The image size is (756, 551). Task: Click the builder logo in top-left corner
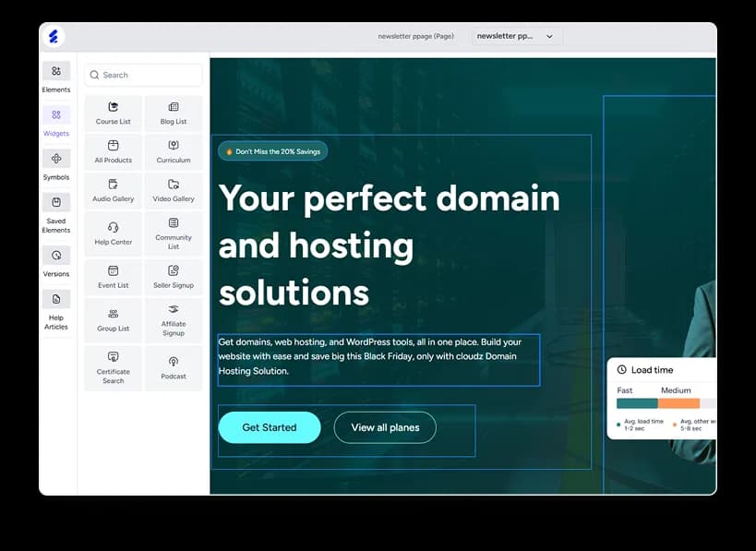pyautogui.click(x=55, y=37)
